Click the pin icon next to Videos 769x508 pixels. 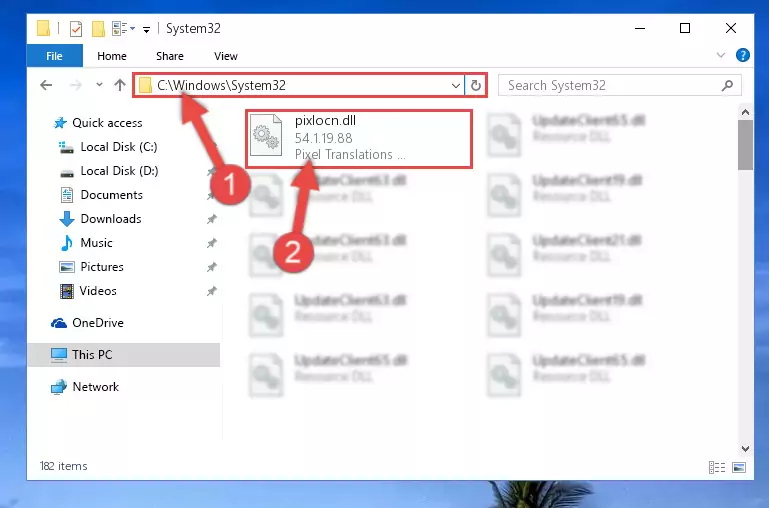pyautogui.click(x=211, y=291)
